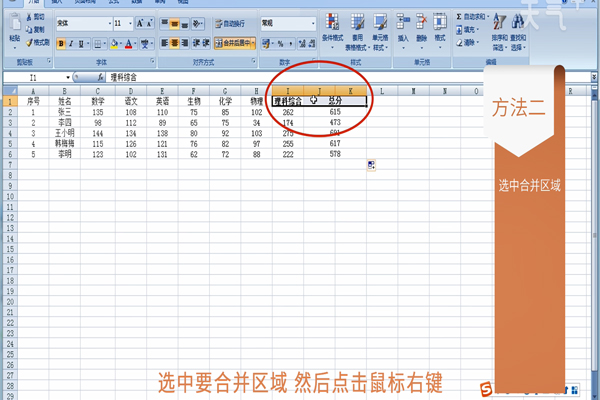The width and height of the screenshot is (600, 400).
Task: Open the font size 11 dropdown
Action: click(130, 24)
